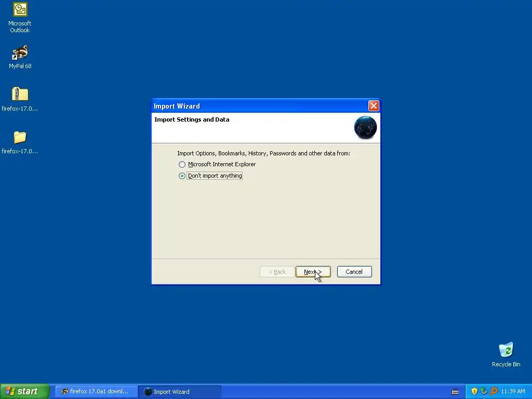The image size is (532, 399).
Task: Click the security shield tray icon
Action: [474, 391]
